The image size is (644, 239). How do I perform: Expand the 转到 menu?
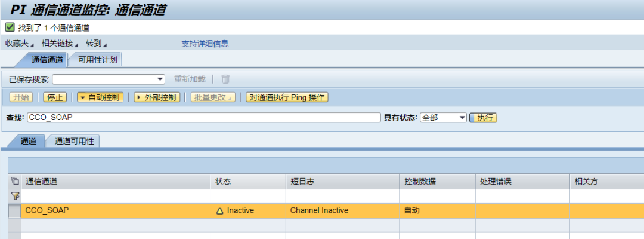96,43
